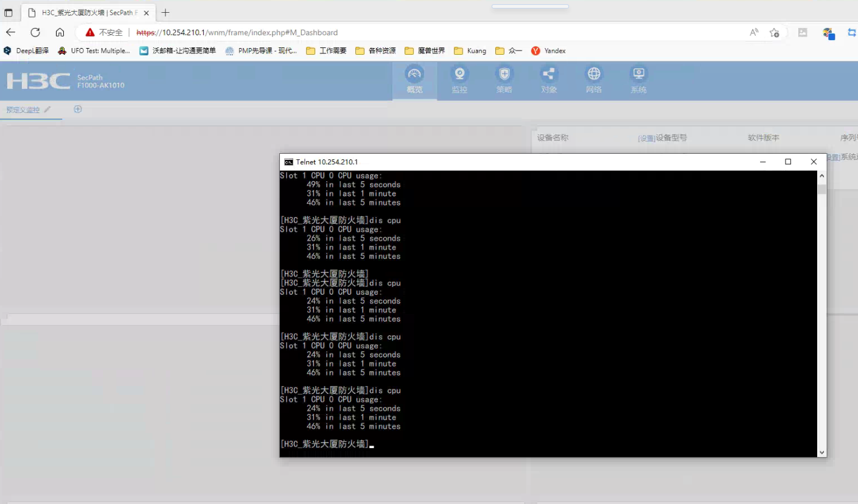Image resolution: width=858 pixels, height=504 pixels.
Task: Minimize the Telnet window
Action: point(763,162)
